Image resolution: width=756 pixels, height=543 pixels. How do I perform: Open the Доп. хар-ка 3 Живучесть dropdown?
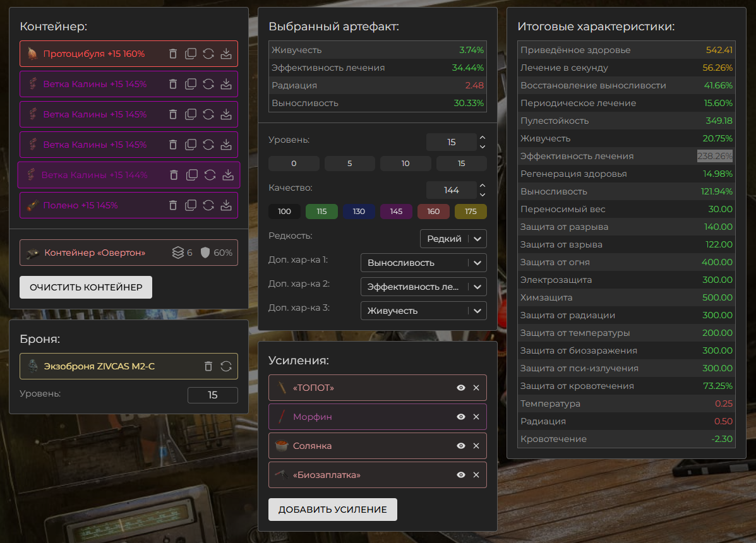tap(423, 311)
